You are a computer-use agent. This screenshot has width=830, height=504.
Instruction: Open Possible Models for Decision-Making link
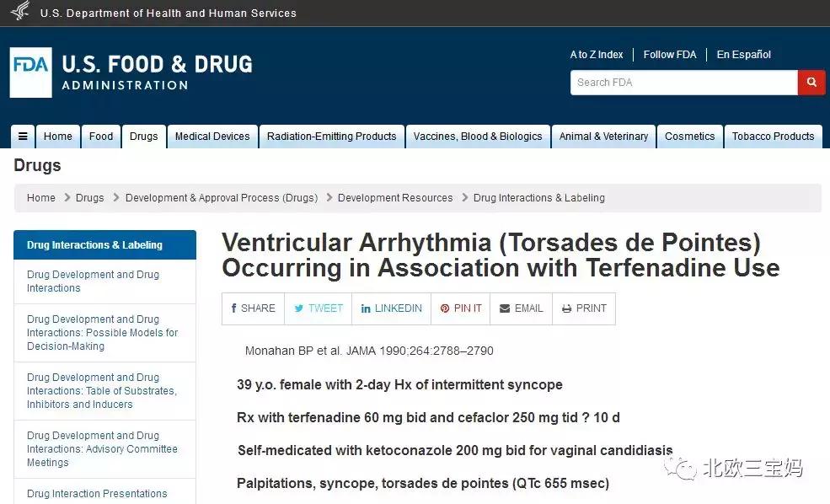(x=104, y=333)
